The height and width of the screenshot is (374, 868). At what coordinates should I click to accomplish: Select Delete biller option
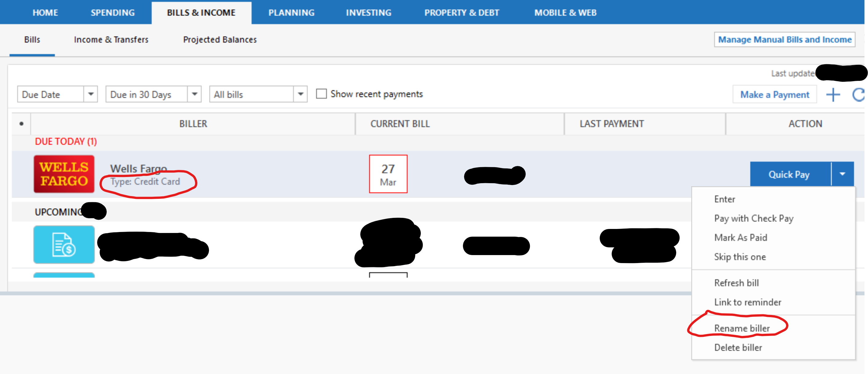738,347
